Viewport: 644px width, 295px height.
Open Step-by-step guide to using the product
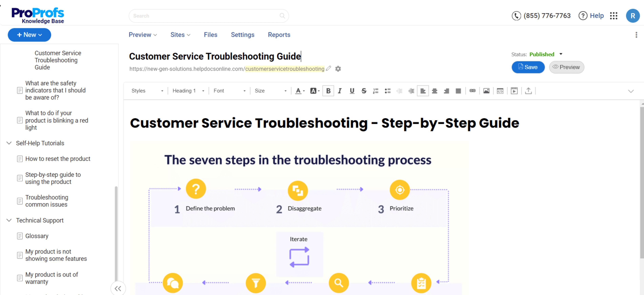[x=53, y=178]
